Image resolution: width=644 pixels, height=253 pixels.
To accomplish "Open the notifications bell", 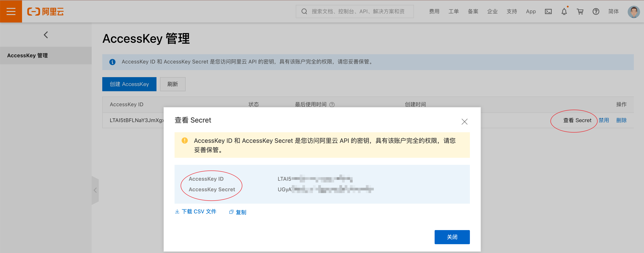I will pos(564,11).
